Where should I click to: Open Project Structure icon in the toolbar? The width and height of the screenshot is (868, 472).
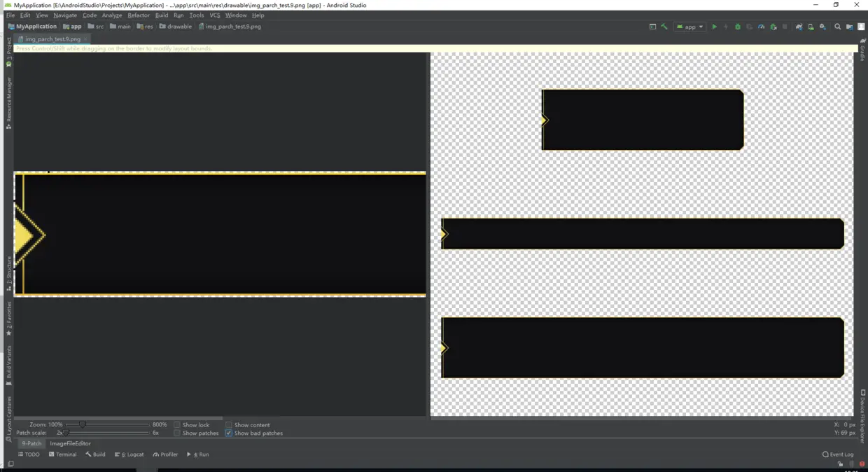[x=850, y=27]
